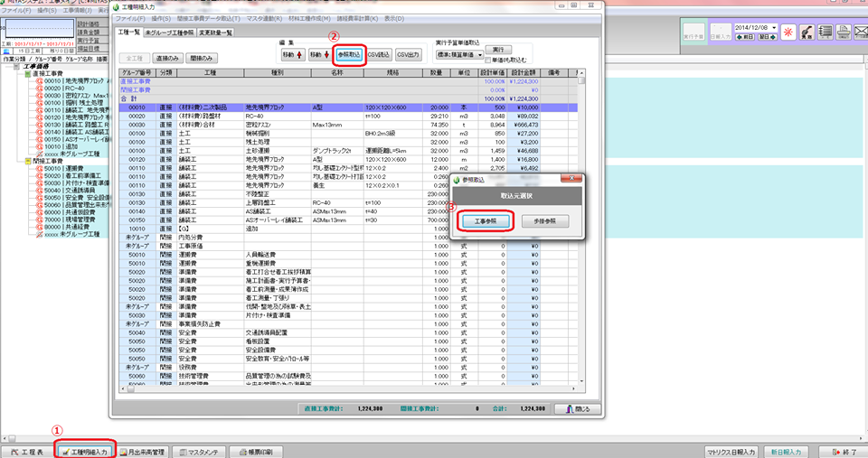Select the 00030 密粒アスコン table row

pos(348,125)
